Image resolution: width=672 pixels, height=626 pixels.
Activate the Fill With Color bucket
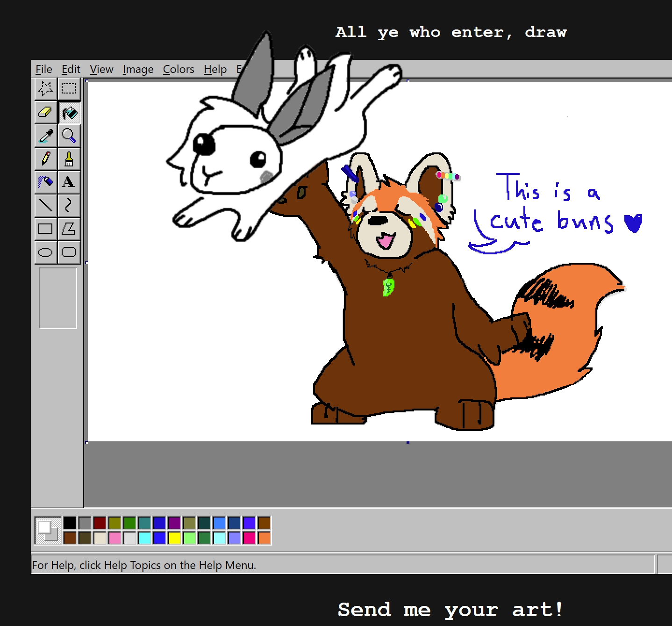coord(69,112)
